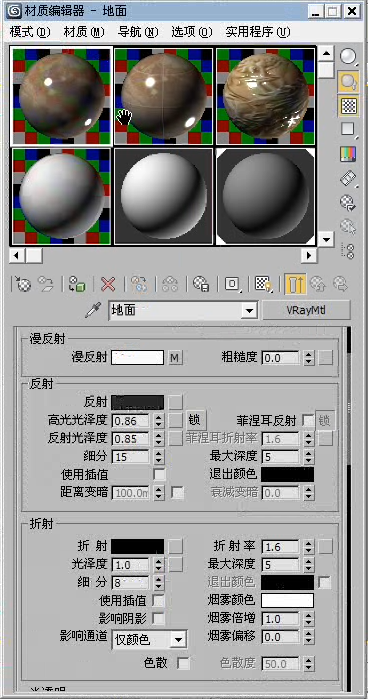Toggle 使用插值 checkbox in 折射 group
This screenshot has width=368, height=699.
click(x=158, y=600)
